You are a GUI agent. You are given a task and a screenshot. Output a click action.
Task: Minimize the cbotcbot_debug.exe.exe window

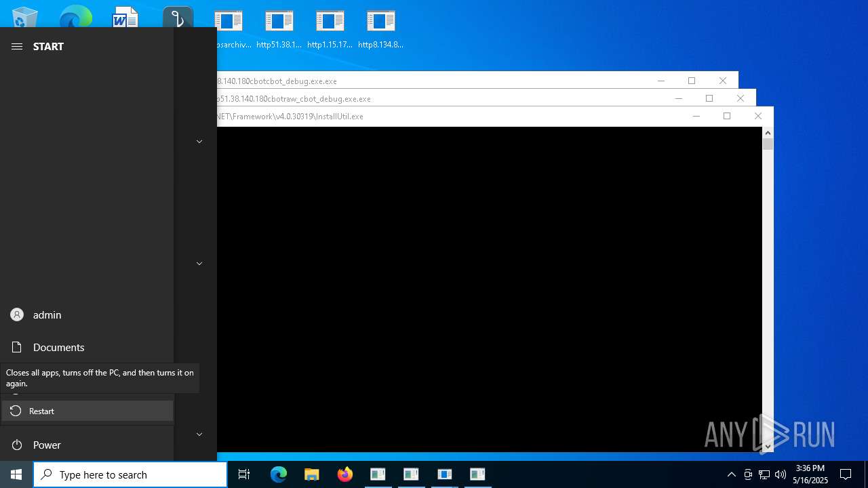point(660,81)
